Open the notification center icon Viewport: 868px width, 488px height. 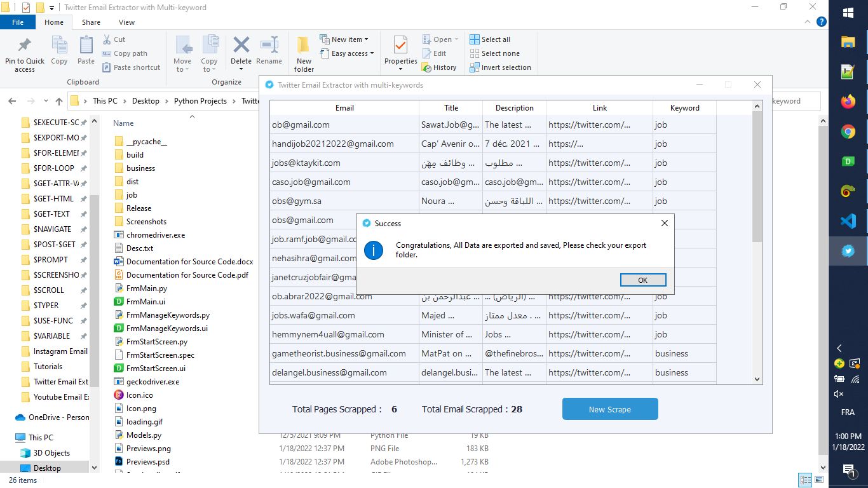(848, 470)
